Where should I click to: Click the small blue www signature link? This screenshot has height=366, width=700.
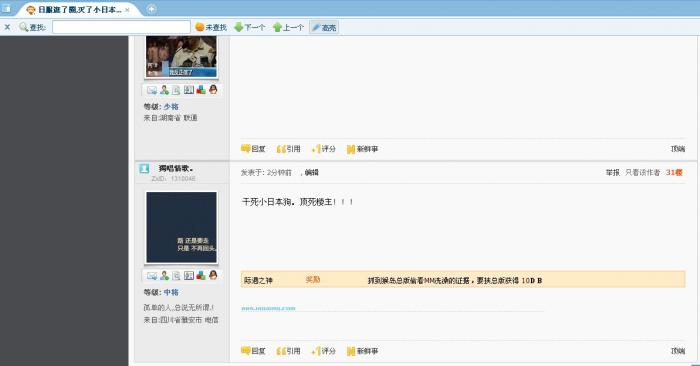[x=268, y=308]
